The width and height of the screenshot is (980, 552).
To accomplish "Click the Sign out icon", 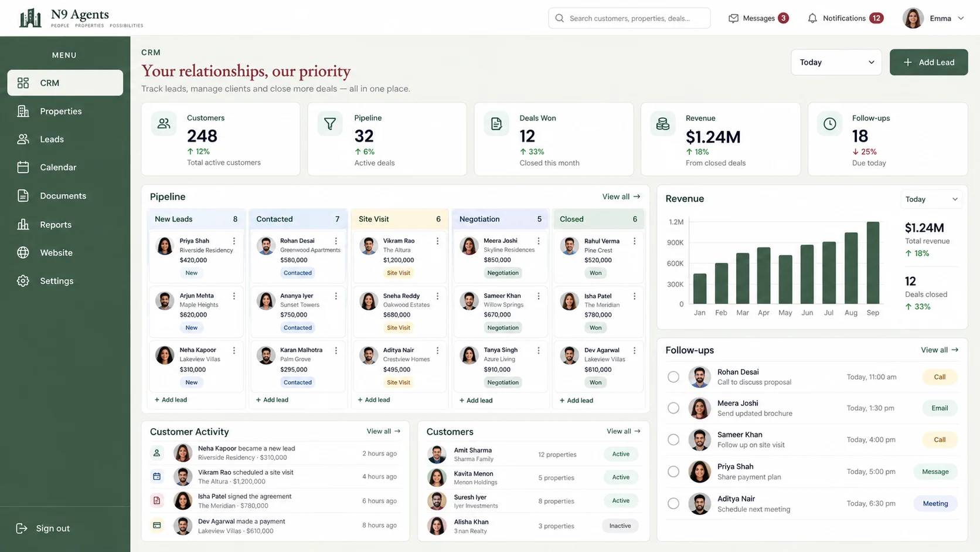I will (22, 529).
